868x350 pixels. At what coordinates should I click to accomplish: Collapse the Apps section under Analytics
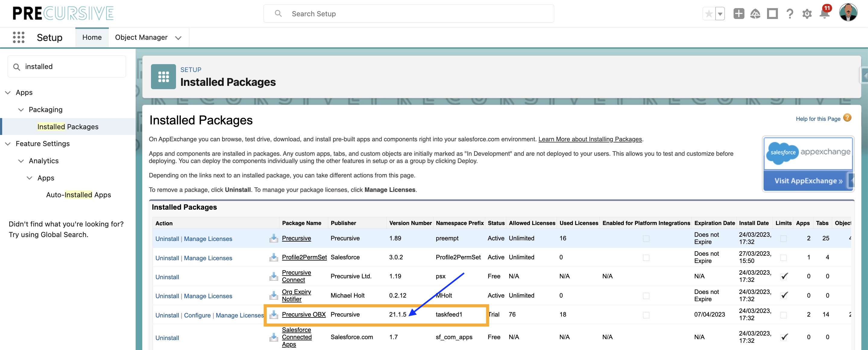[30, 178]
